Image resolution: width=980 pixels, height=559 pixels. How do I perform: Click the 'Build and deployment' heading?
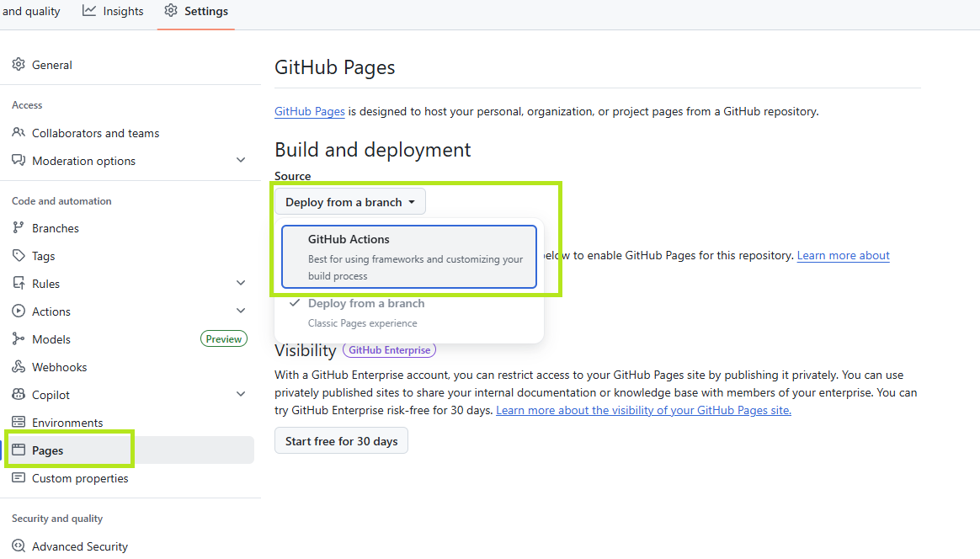pyautogui.click(x=372, y=150)
